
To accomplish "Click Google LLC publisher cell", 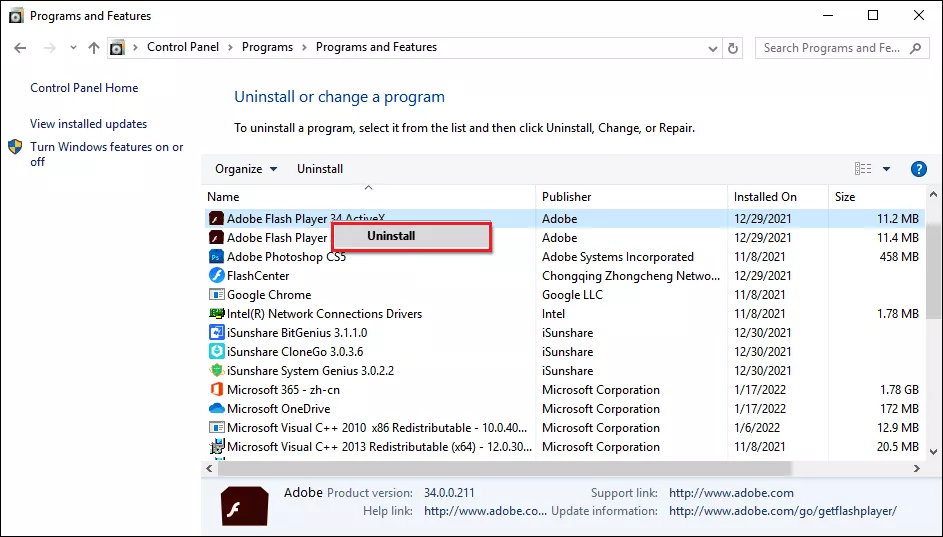I will 572,295.
